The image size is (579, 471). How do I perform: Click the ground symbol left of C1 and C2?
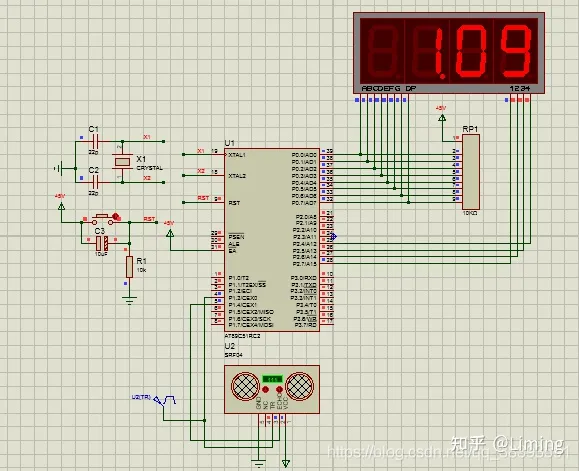[58, 168]
